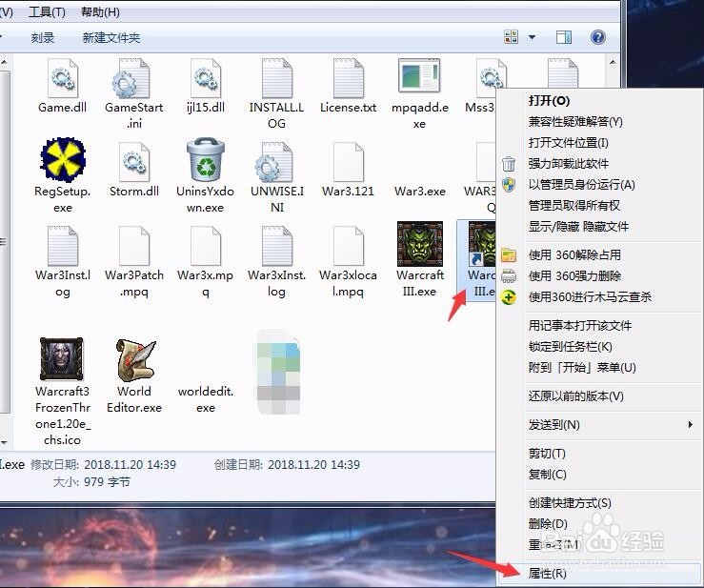Image resolution: width=704 pixels, height=588 pixels.
Task: Select the License.txt file icon
Action: click(348, 78)
